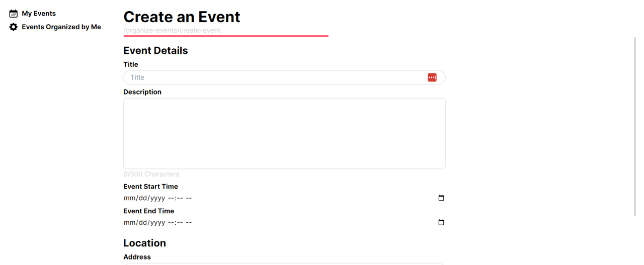This screenshot has width=644, height=265.
Task: Select the month segment of Event Start Time
Action: coord(129,198)
